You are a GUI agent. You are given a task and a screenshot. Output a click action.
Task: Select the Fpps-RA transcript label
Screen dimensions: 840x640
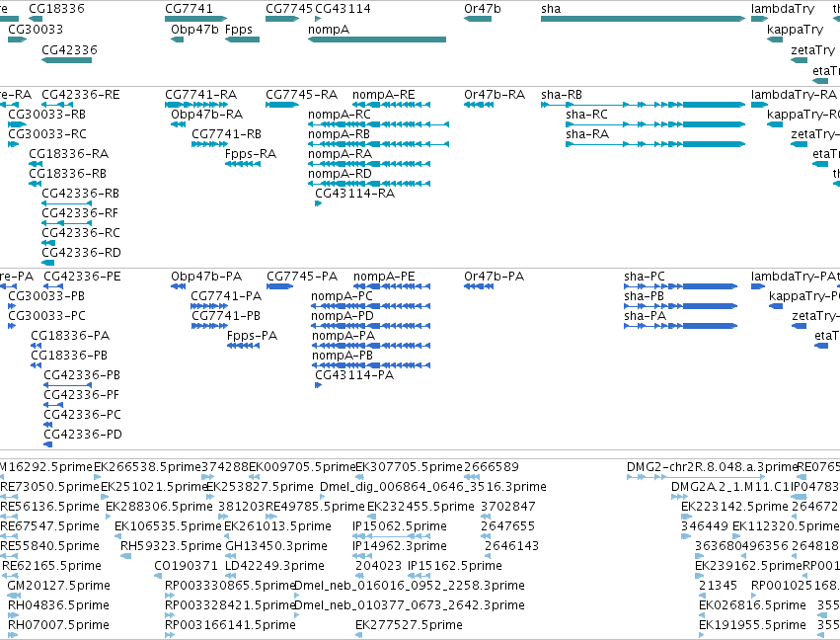point(251,154)
